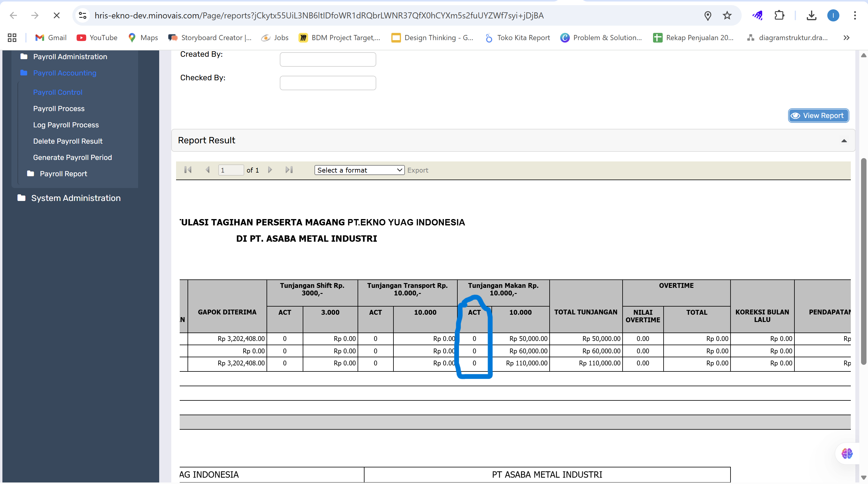Click the Checked By input field

(x=327, y=83)
